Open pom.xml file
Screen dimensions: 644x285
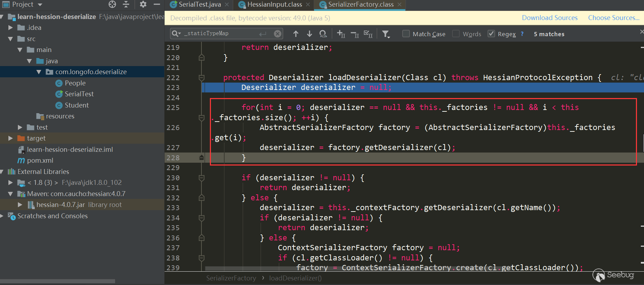coord(40,160)
